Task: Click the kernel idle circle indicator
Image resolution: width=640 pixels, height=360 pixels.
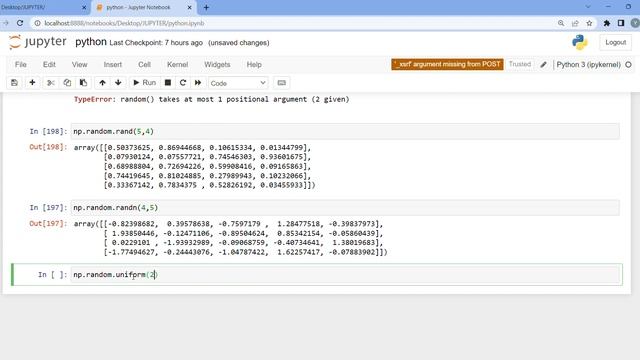Action: pos(629,64)
